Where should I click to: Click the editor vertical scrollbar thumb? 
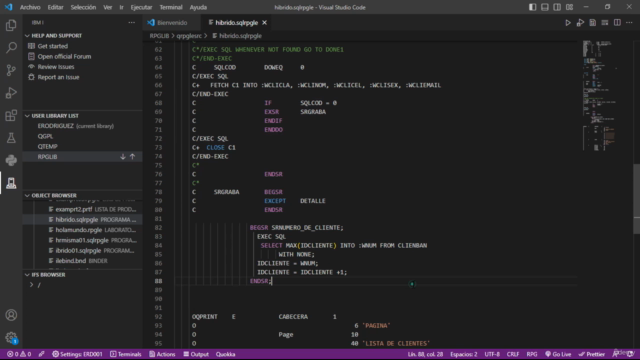[x=636, y=199]
